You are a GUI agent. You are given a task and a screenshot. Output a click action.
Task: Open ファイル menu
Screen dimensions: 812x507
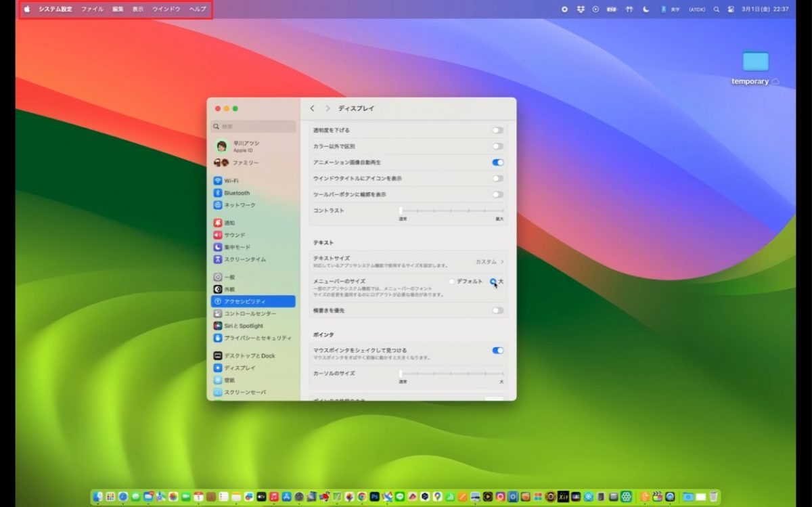click(x=92, y=9)
